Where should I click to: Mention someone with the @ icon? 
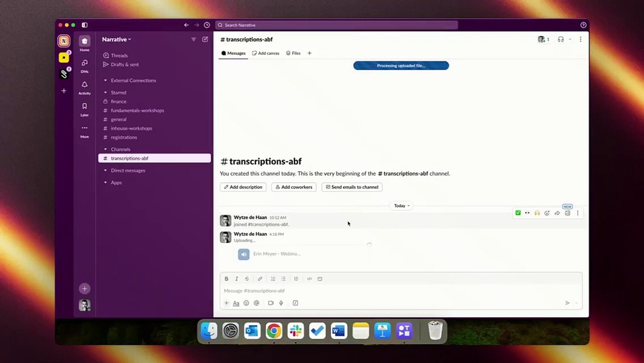[256, 303]
